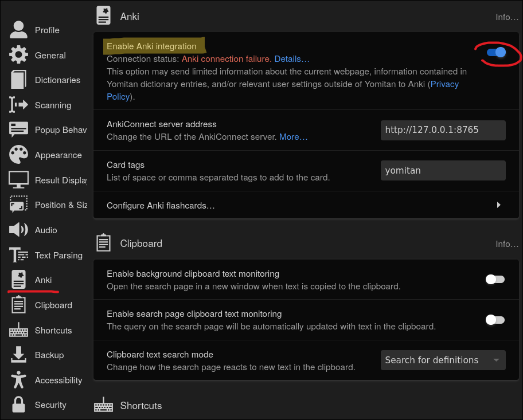Click the Card tags input field
Screen dimensions: 523x420
point(443,170)
